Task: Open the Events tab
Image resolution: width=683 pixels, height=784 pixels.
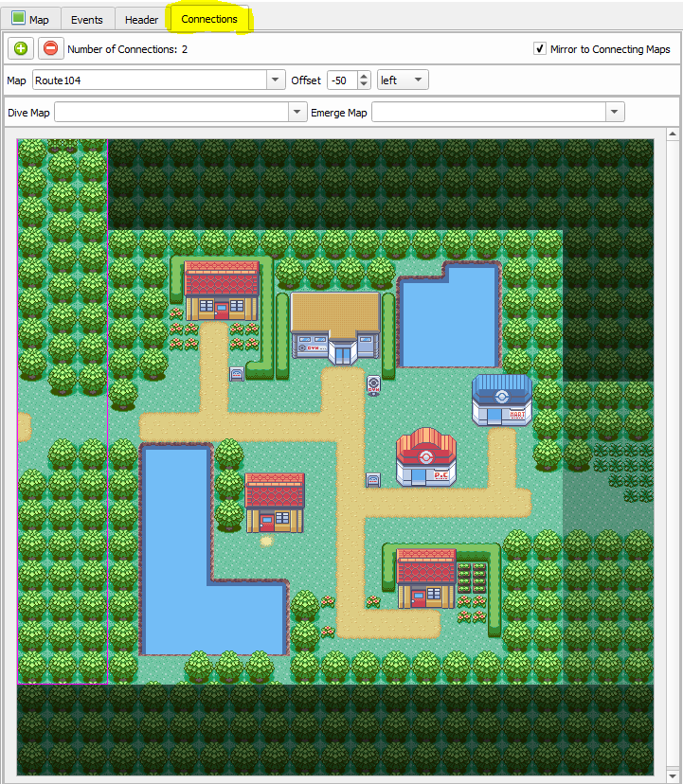Action: (87, 20)
